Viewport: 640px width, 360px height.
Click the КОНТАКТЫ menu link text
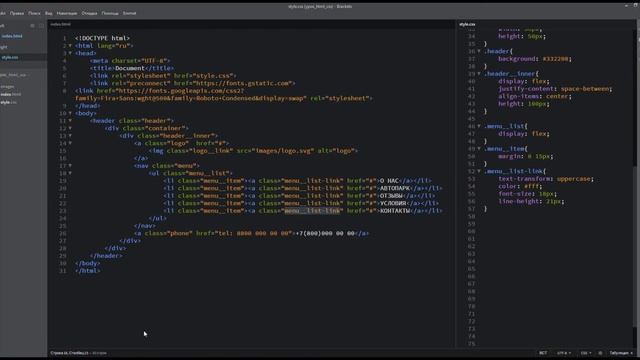[x=395, y=211]
